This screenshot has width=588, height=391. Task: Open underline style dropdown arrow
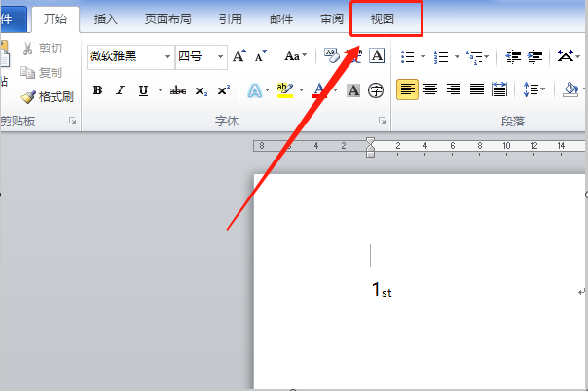tap(160, 90)
